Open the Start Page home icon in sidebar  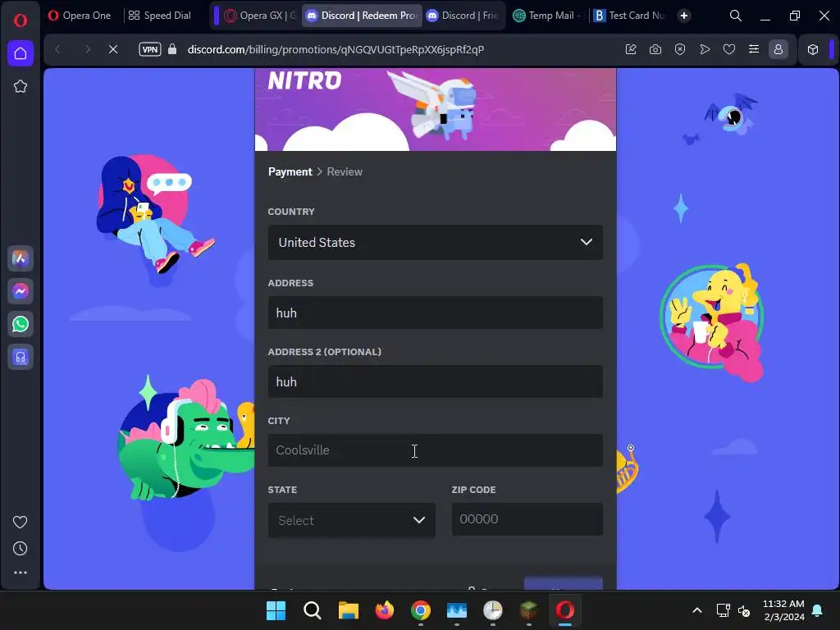(x=21, y=53)
